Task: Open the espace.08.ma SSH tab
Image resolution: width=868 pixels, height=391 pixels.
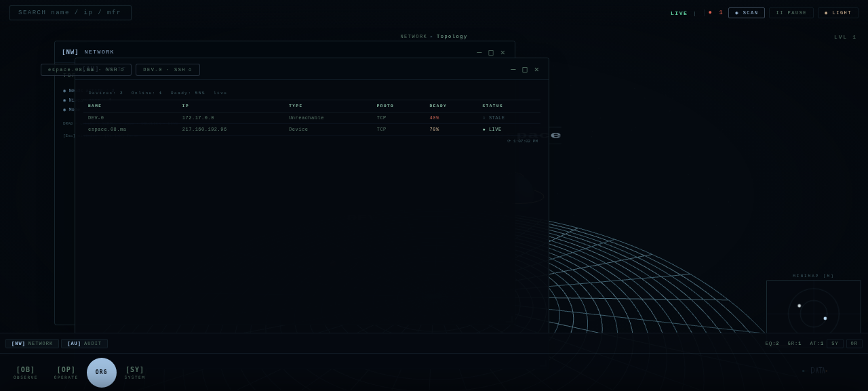Action: [x=86, y=70]
